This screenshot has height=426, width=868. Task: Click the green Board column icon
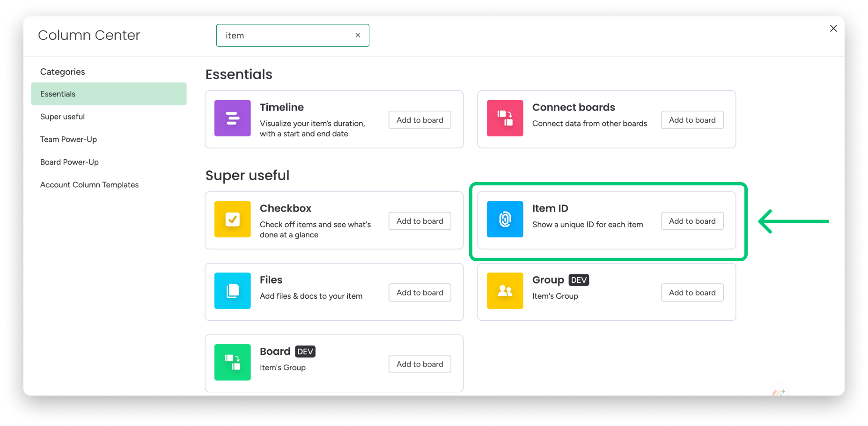click(232, 362)
